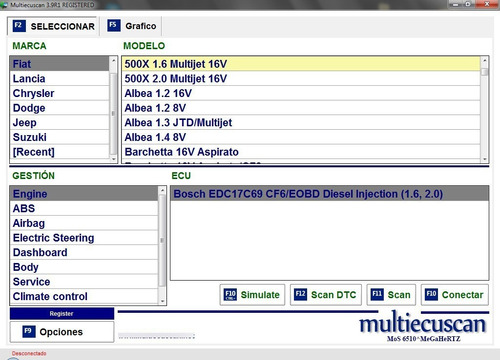Open the SELECCIONAR tab
The width and height of the screenshot is (500, 360).
pos(52,26)
